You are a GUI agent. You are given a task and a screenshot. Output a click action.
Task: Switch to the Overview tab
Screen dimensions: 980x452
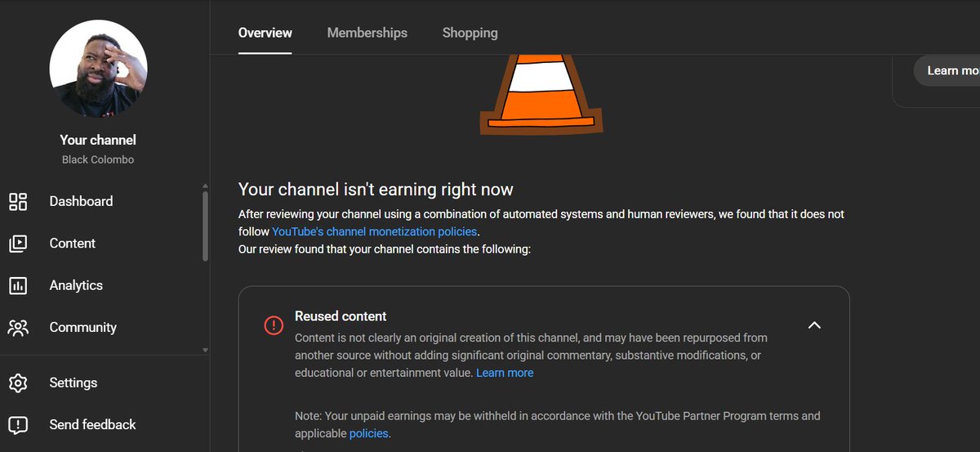point(265,33)
